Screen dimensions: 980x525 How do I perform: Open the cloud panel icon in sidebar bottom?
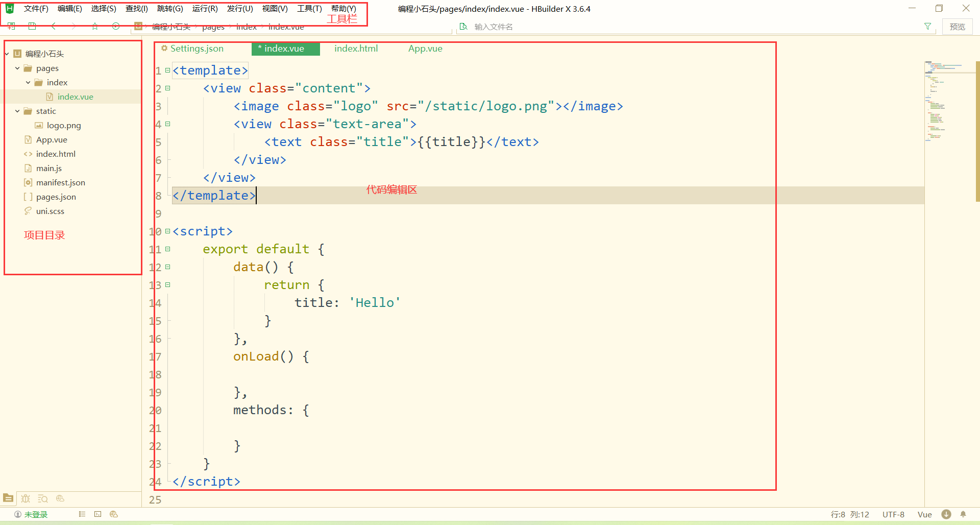tap(60, 498)
